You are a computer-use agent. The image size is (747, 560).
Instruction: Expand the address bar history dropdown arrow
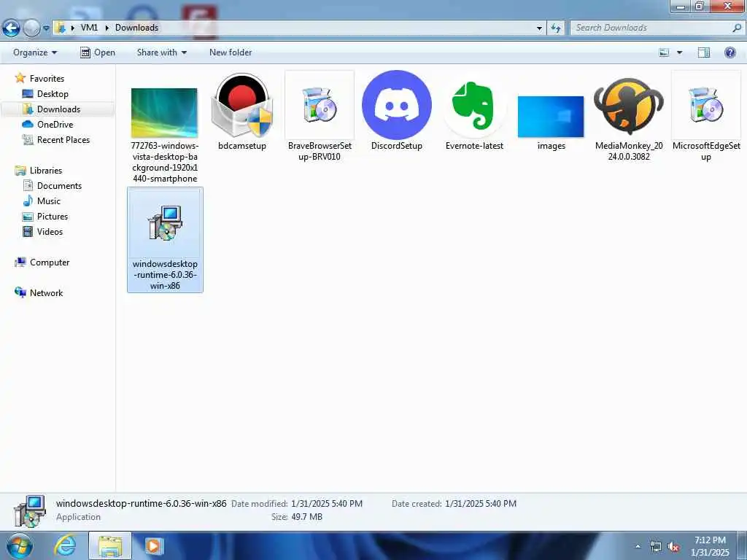click(539, 28)
